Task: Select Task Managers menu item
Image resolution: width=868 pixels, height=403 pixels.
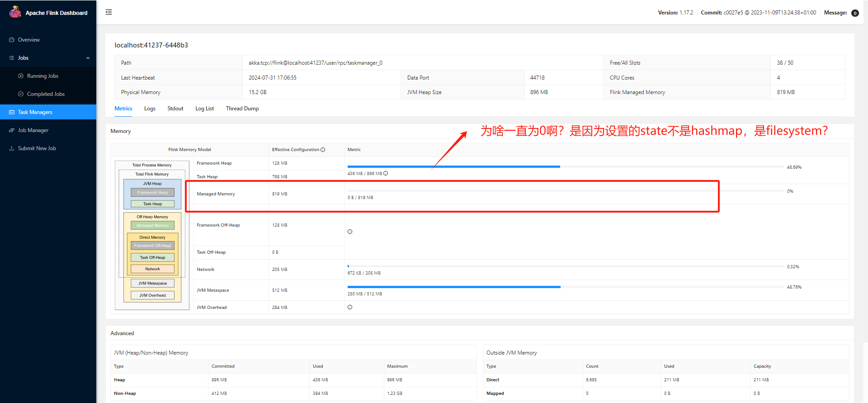Action: [x=48, y=112]
